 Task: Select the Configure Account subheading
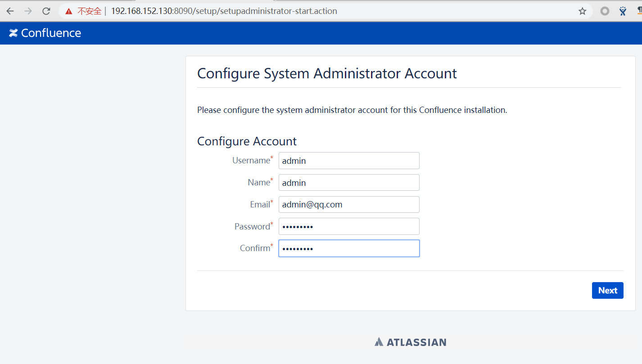(247, 141)
